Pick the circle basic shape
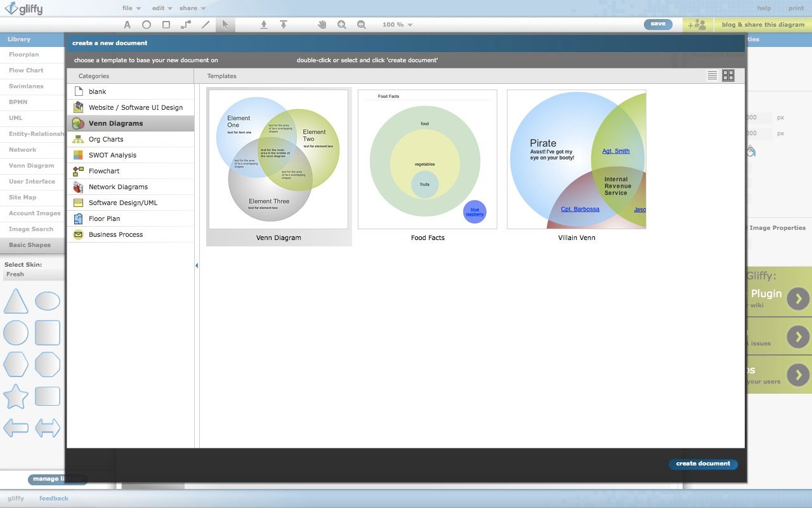Screen dimensions: 812x508 16,333
